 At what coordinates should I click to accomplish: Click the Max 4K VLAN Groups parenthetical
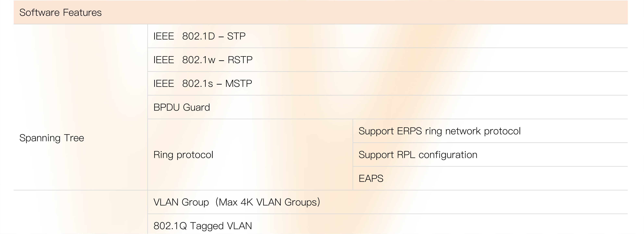pos(268,202)
